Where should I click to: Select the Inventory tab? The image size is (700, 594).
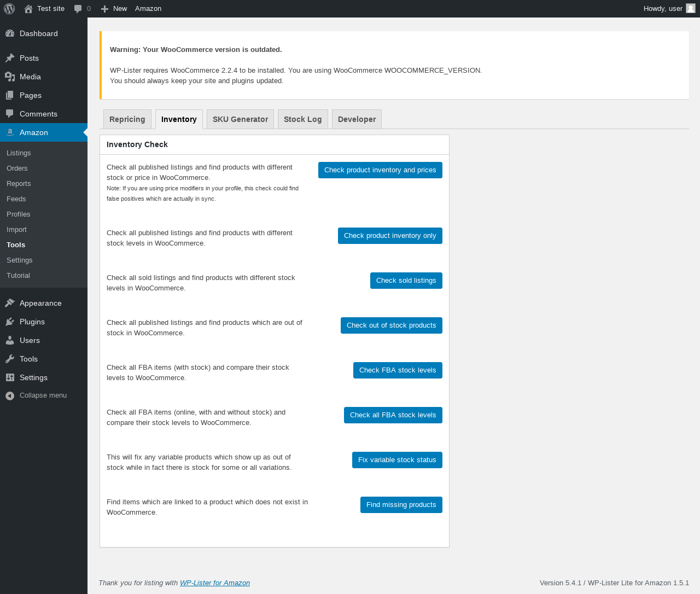pyautogui.click(x=179, y=119)
